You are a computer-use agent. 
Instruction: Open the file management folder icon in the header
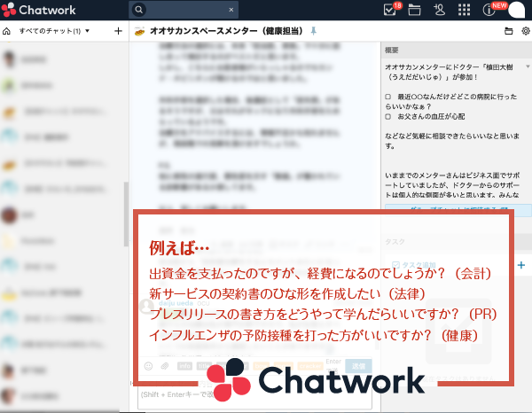coord(414,10)
